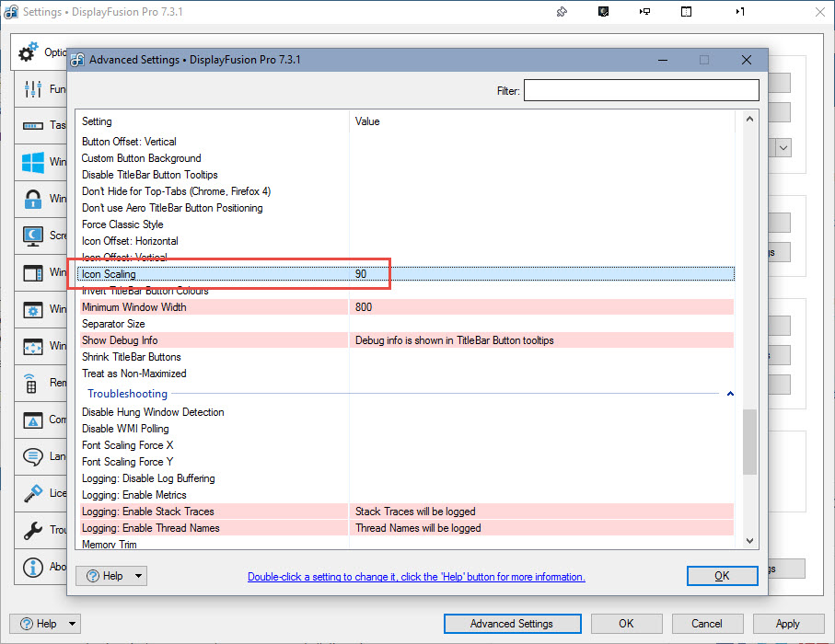Open the License Key icon tab

(x=33, y=493)
